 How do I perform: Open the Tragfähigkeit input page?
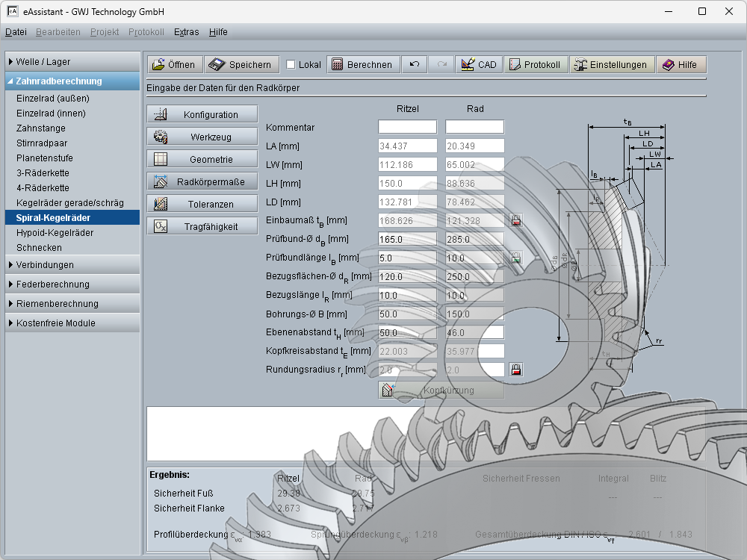(x=202, y=226)
